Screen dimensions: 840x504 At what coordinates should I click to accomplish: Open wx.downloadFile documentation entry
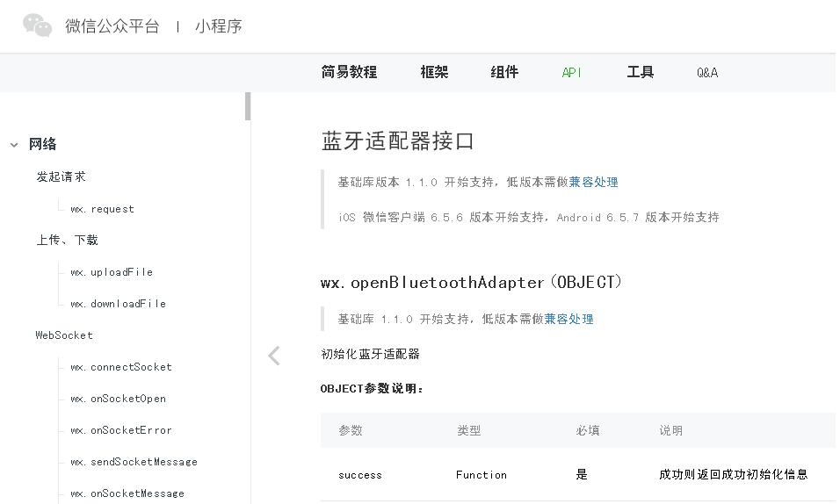coord(118,304)
